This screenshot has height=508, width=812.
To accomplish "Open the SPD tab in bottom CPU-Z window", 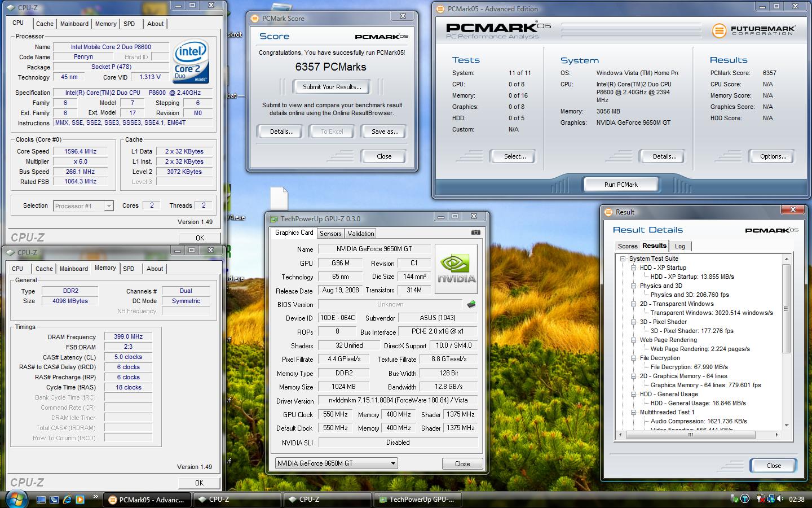I will pos(129,269).
